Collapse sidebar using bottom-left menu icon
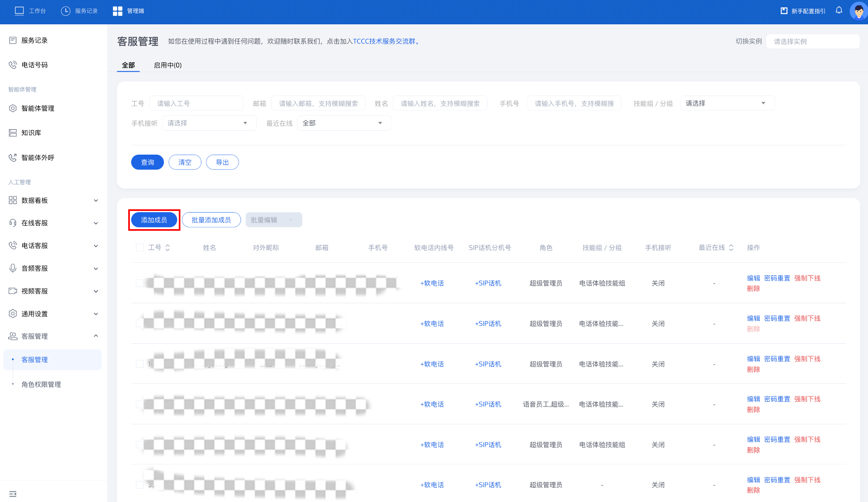 13,494
